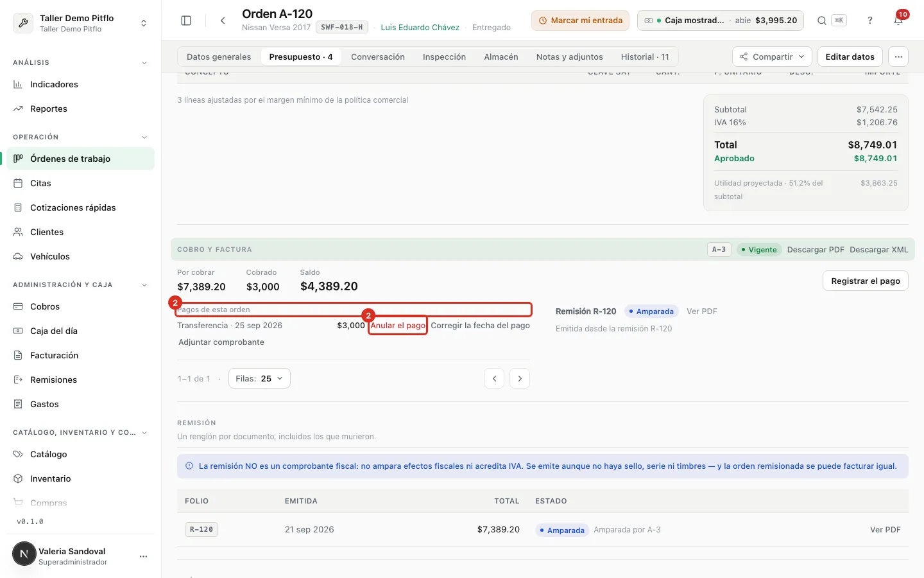Open Cobros in the sidebar
The width and height of the screenshot is (924, 578).
pyautogui.click(x=81, y=306)
